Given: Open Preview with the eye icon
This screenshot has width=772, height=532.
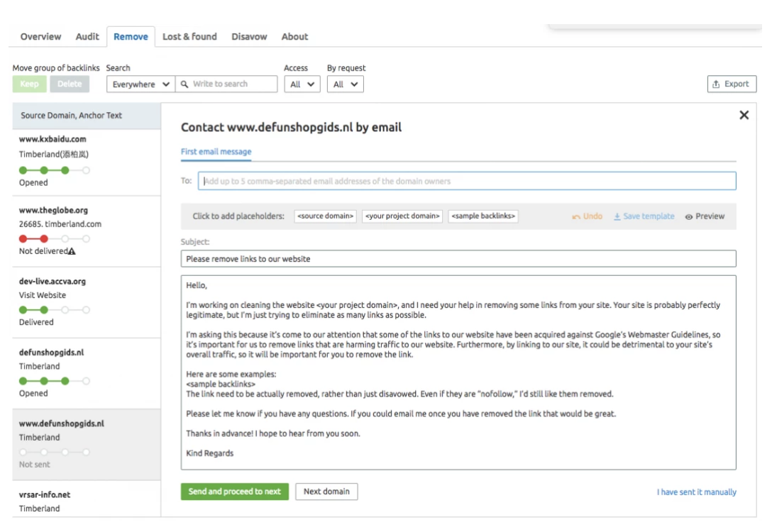Looking at the screenshot, I should (x=689, y=216).
